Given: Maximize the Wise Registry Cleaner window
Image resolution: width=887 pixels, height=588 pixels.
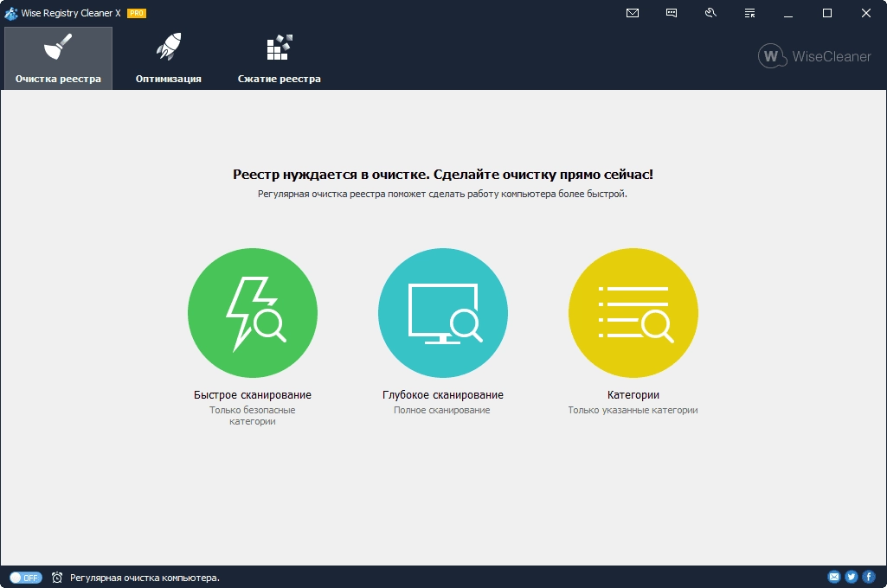Looking at the screenshot, I should coord(827,13).
